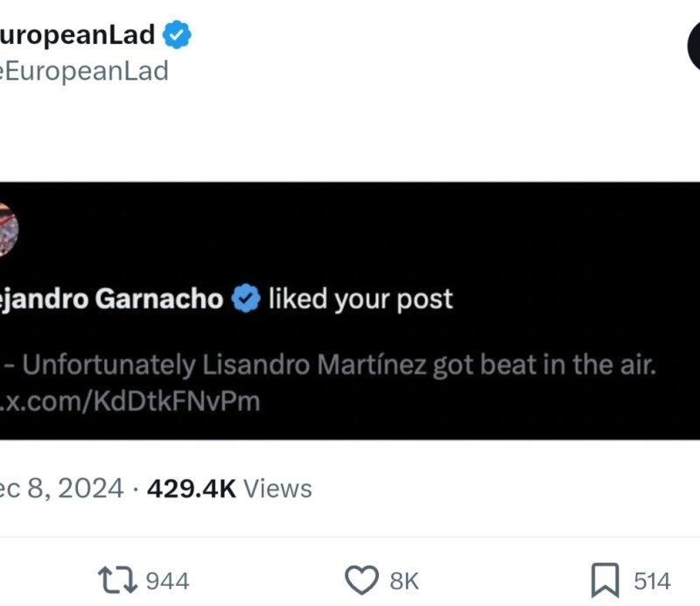Bookmark this post
Image resolution: width=700 pixels, height=606 pixels.
(605, 580)
